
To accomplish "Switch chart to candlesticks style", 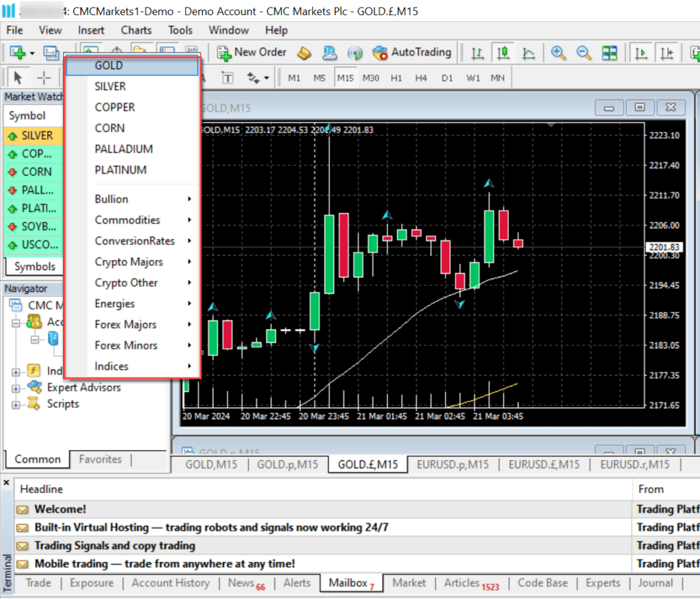I will point(503,53).
